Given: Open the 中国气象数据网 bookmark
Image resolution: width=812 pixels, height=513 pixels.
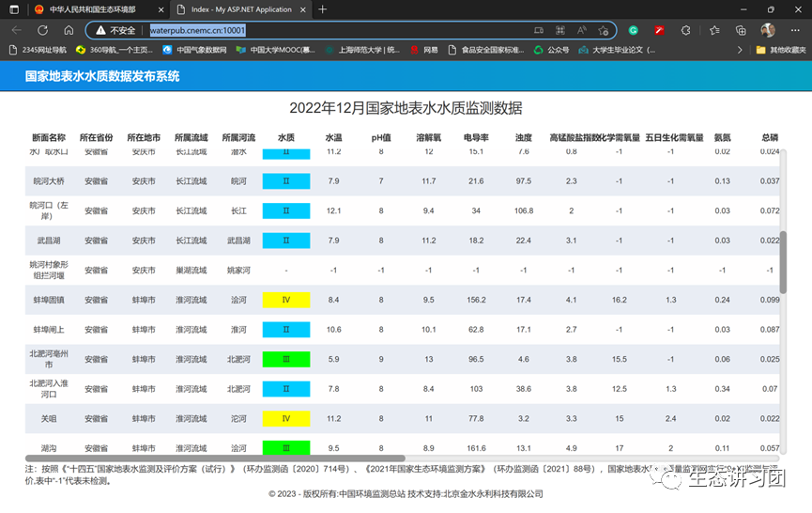Looking at the screenshot, I should point(194,50).
